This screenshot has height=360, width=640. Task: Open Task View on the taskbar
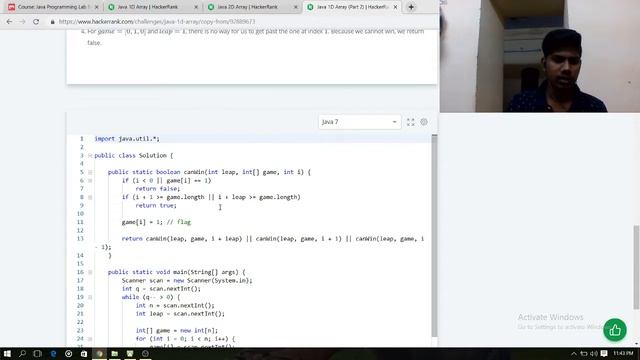click(x=38, y=353)
